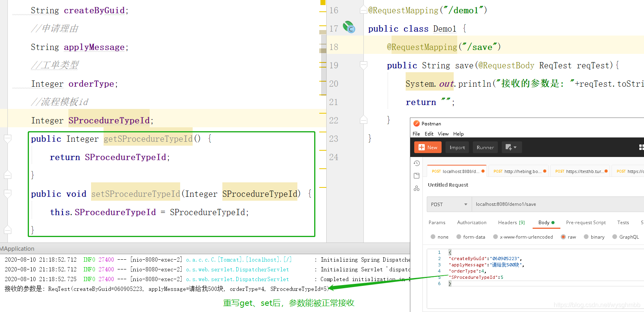Collapse the getSProcedureTypeId method fold marker

click(x=7, y=139)
